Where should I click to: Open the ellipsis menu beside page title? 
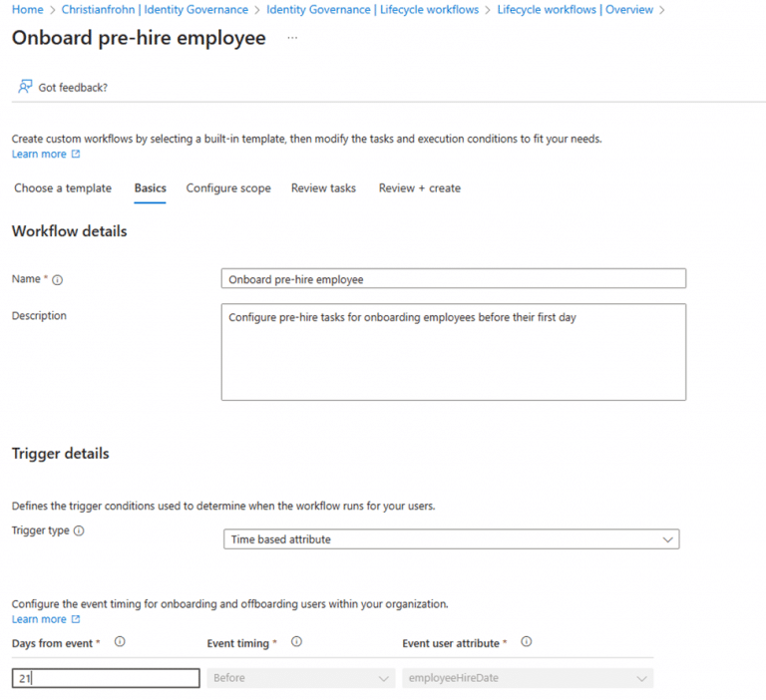(x=292, y=38)
